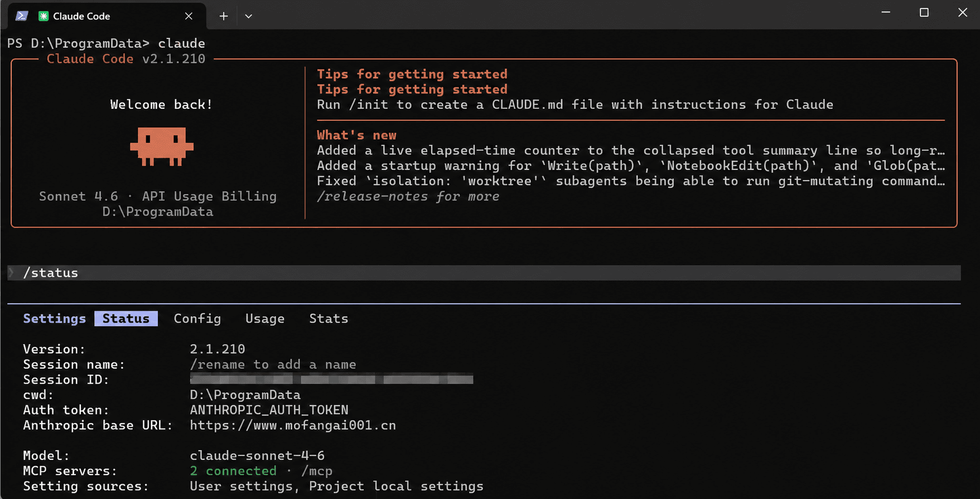Image resolution: width=980 pixels, height=499 pixels.
Task: Click the ANTHROPIC_AUTH_TOKEN value
Action: click(x=269, y=410)
